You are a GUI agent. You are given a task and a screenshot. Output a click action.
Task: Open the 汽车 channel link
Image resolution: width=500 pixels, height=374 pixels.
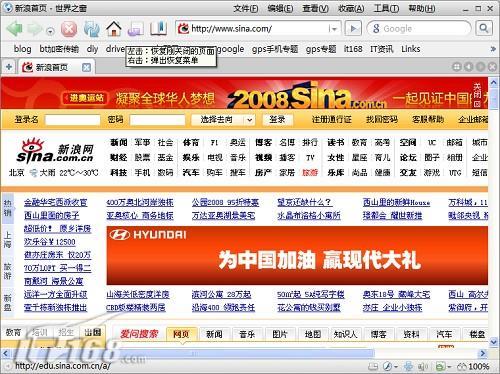point(191,172)
